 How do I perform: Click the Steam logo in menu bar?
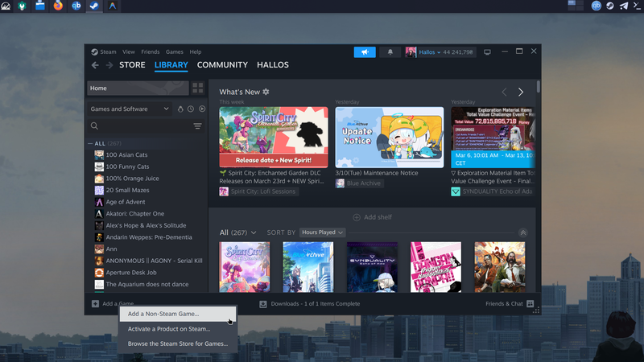94,51
